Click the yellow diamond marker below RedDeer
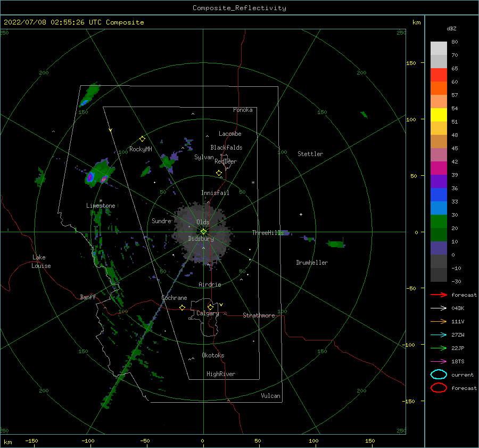 [219, 173]
